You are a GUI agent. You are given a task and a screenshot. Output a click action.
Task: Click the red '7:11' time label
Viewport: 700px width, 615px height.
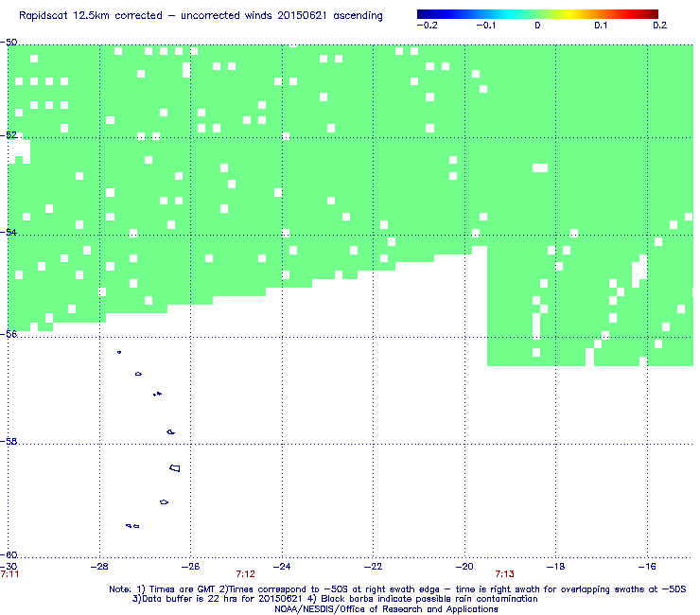pos(9,574)
